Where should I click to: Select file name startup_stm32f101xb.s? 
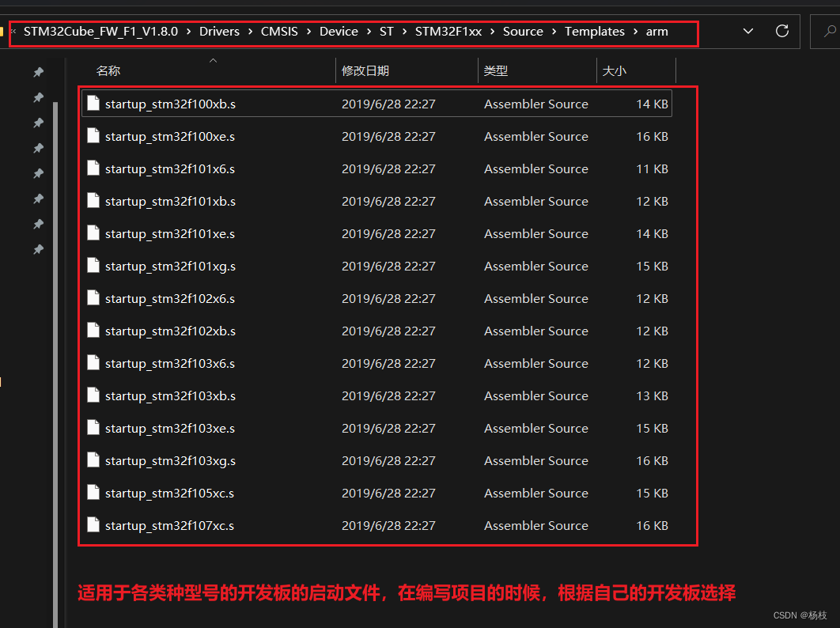[x=170, y=202]
